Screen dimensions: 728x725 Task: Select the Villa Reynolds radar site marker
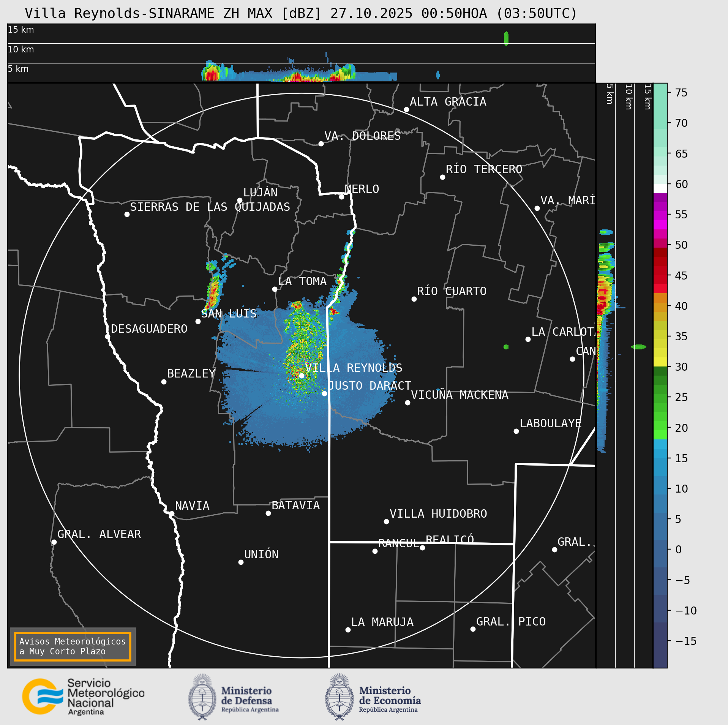(x=302, y=376)
